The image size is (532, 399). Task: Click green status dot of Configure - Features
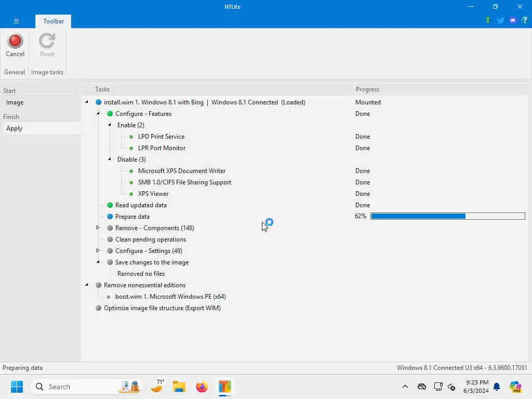pyautogui.click(x=110, y=114)
